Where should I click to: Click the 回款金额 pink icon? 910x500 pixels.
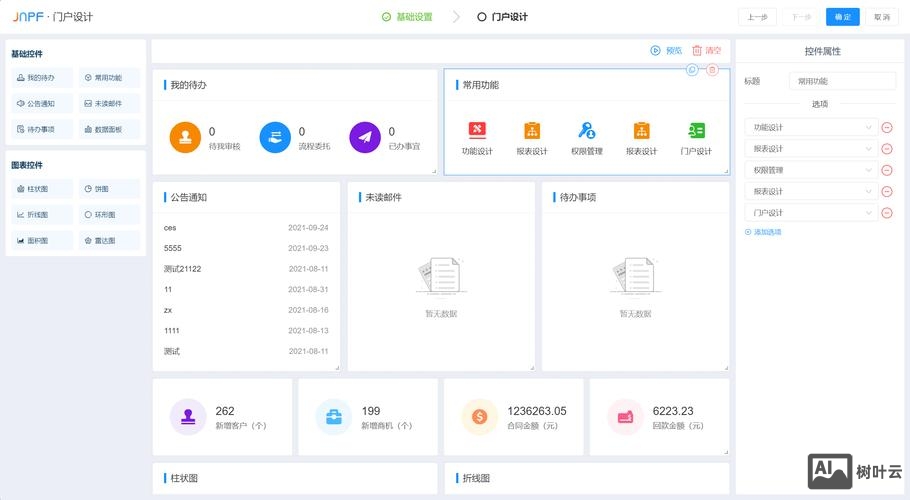point(625,417)
